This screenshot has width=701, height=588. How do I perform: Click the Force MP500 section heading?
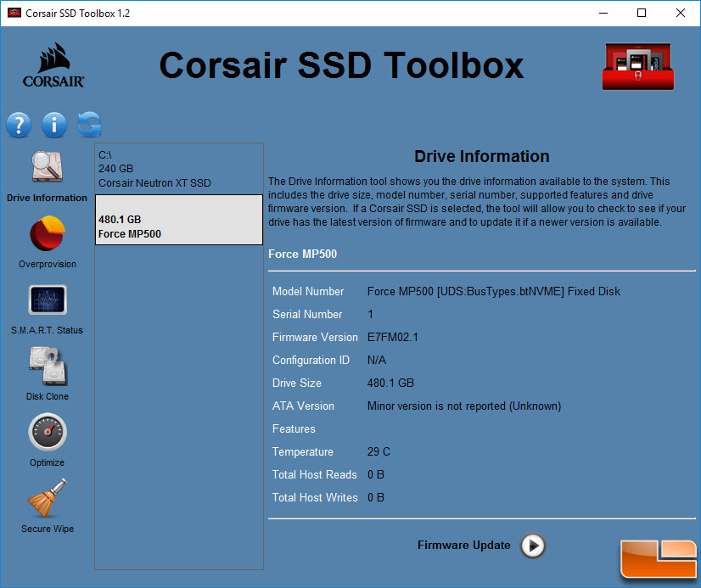pyautogui.click(x=303, y=254)
